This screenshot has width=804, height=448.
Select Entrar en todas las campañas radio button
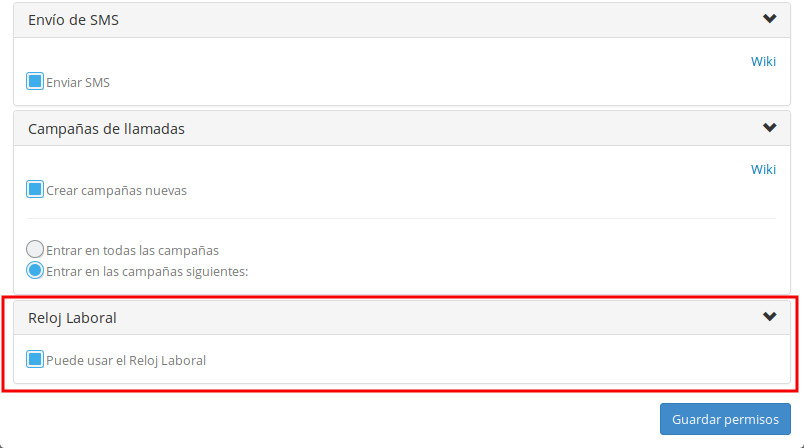35,250
